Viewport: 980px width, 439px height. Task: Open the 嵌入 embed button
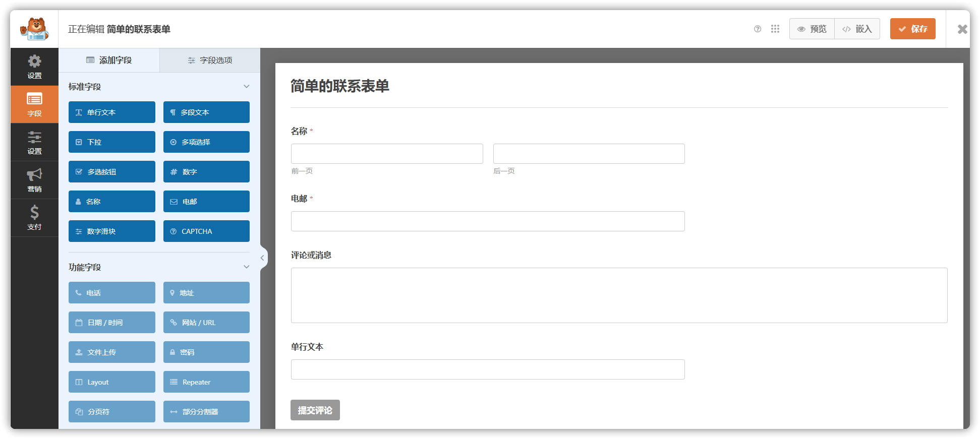(857, 29)
